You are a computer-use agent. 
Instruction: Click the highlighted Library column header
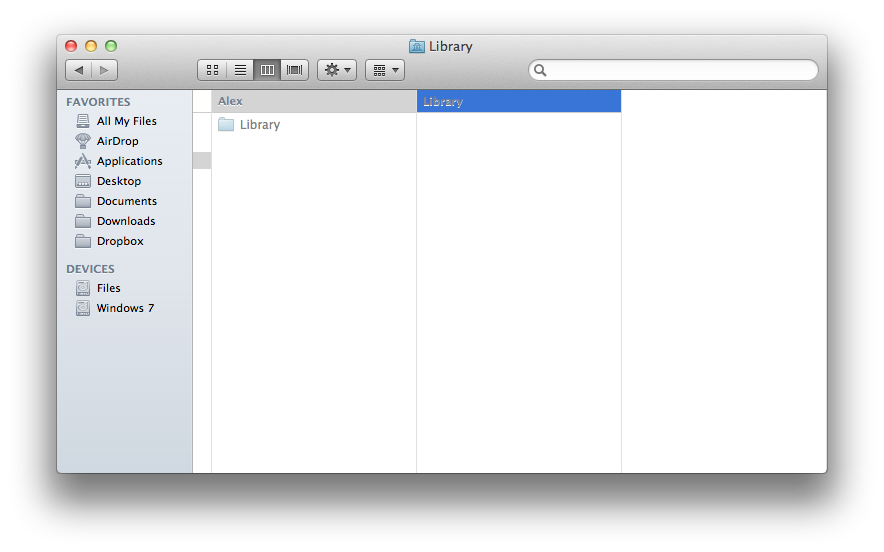tap(519, 101)
